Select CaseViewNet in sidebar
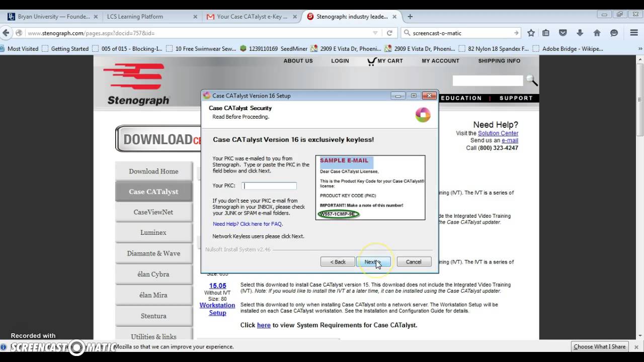The image size is (644, 362). pyautogui.click(x=153, y=212)
